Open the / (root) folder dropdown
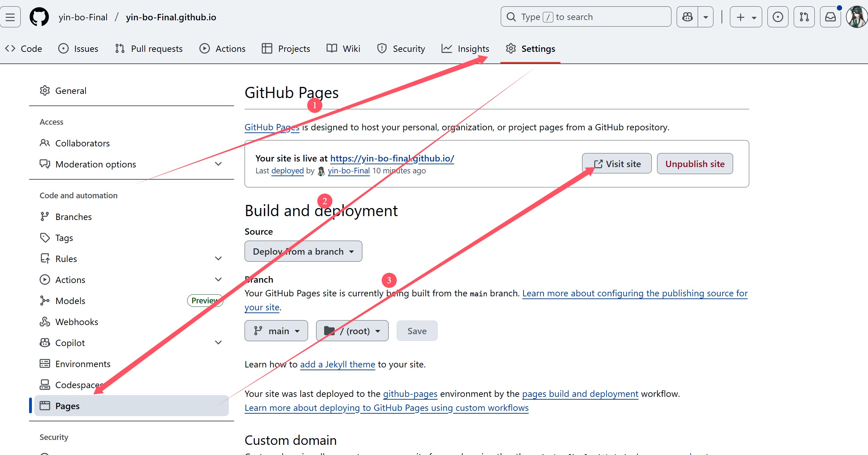Image resolution: width=868 pixels, height=455 pixels. pyautogui.click(x=352, y=331)
